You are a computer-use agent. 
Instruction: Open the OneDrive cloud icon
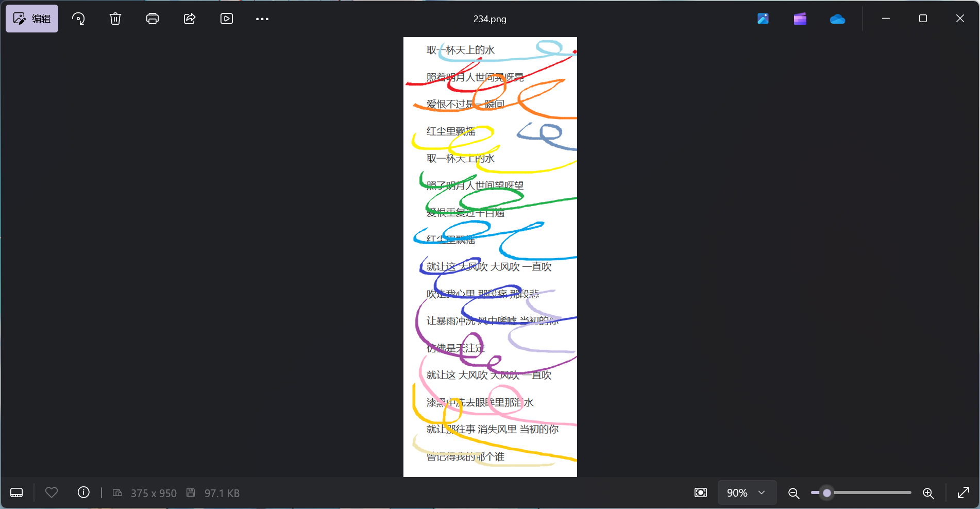coord(837,19)
